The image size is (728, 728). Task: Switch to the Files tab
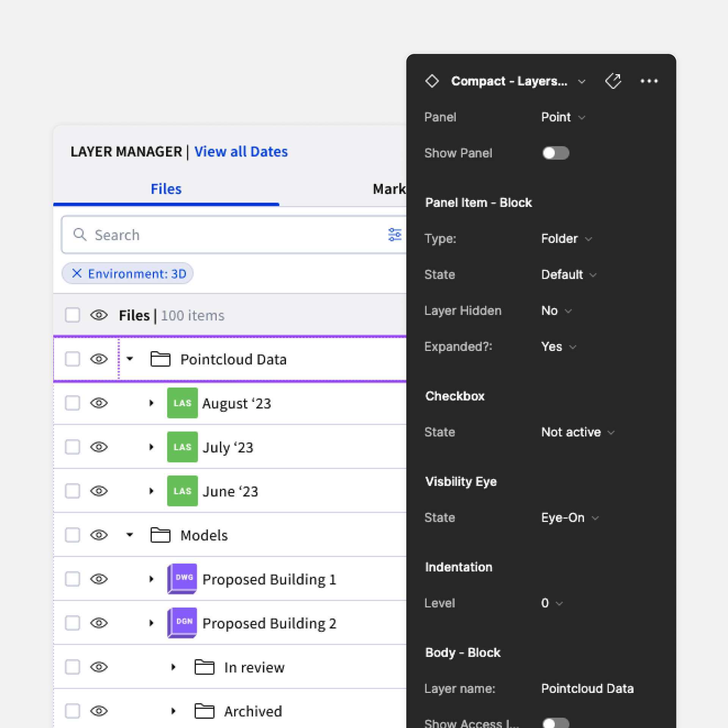166,189
